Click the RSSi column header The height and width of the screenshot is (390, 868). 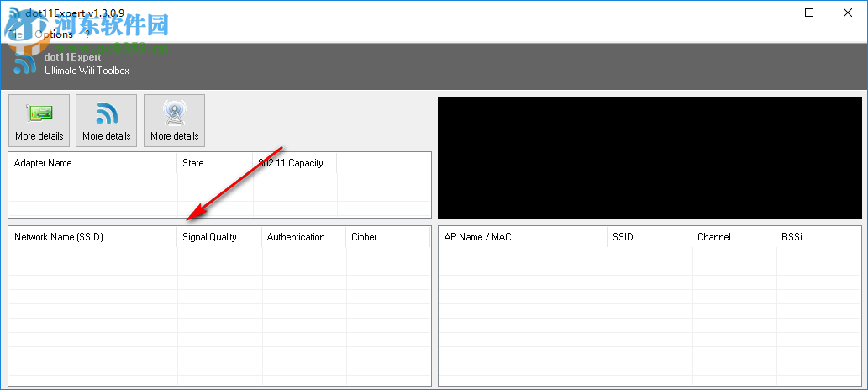pyautogui.click(x=818, y=236)
